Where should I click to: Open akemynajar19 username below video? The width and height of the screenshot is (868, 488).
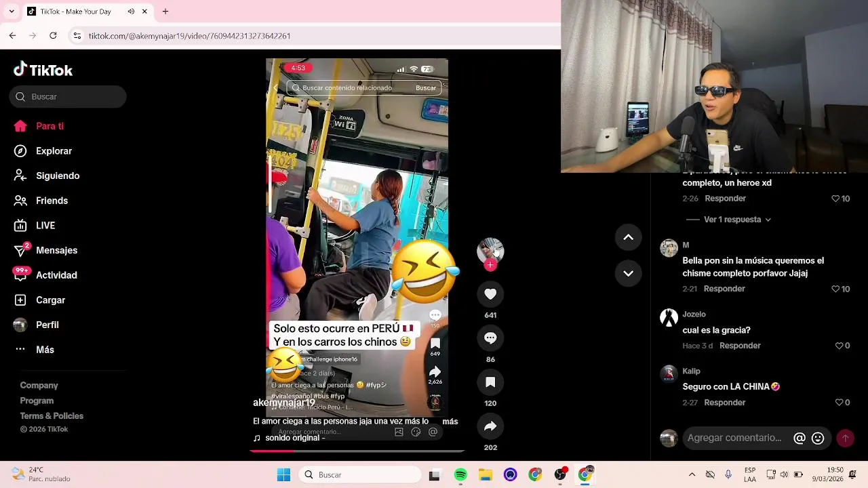click(284, 403)
